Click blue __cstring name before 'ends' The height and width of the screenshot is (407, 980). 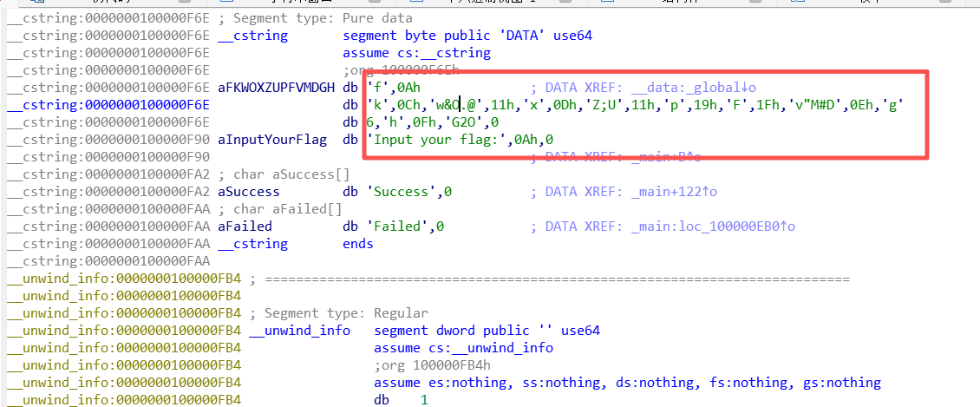[x=253, y=243]
